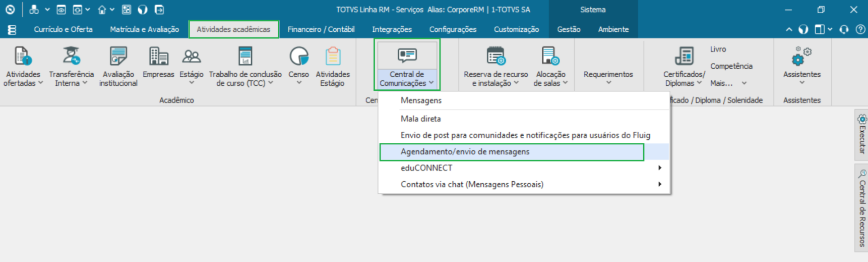
Task: Switch to the Gestão tab
Action: coord(569,29)
